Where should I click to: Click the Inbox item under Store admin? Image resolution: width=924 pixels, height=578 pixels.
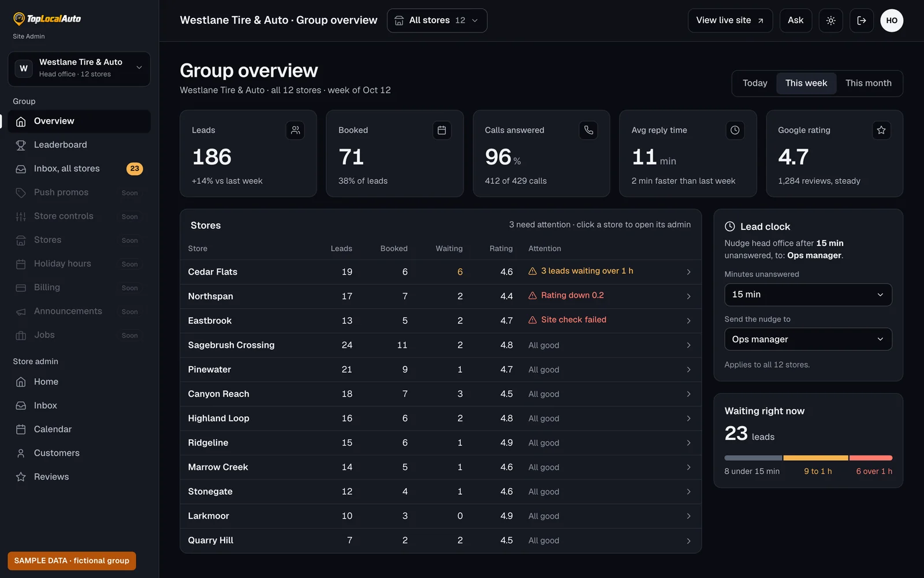point(79,406)
